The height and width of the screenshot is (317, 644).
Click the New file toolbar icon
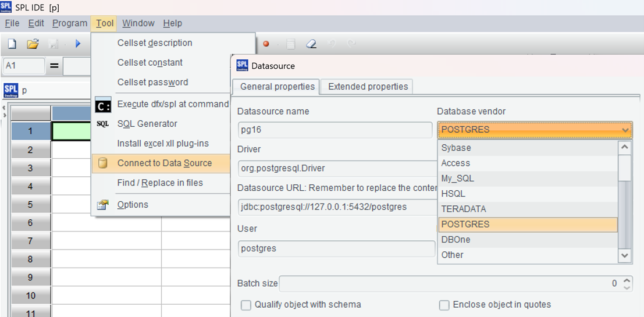point(12,44)
